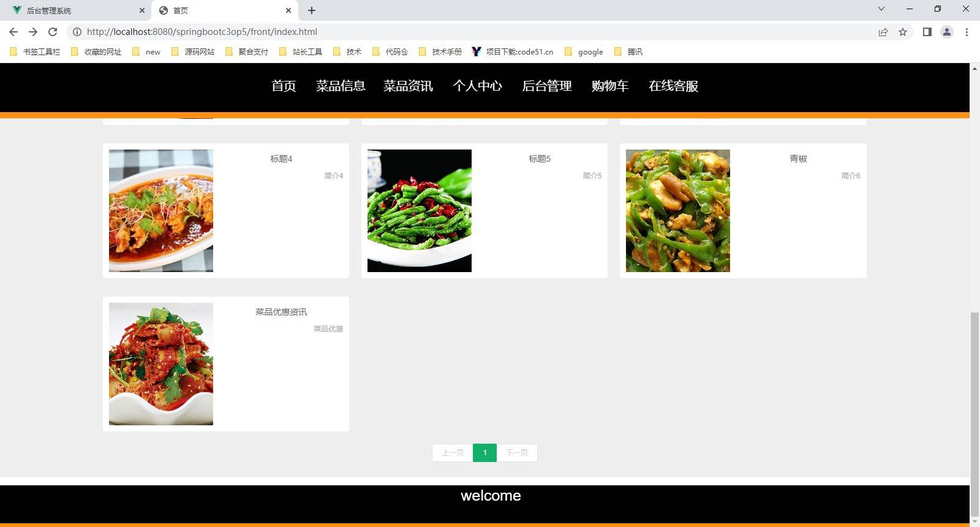Click the page vertical scrollbar thumb

(974, 415)
